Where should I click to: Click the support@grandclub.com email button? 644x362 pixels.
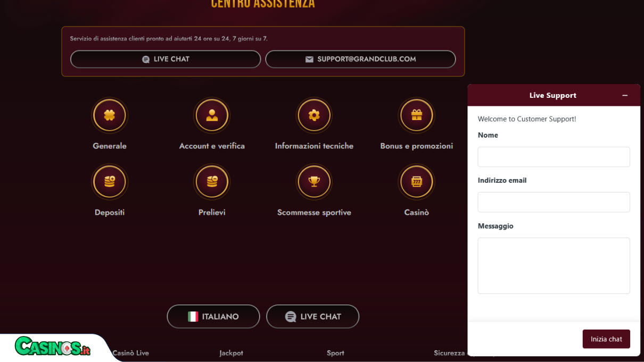click(x=360, y=59)
